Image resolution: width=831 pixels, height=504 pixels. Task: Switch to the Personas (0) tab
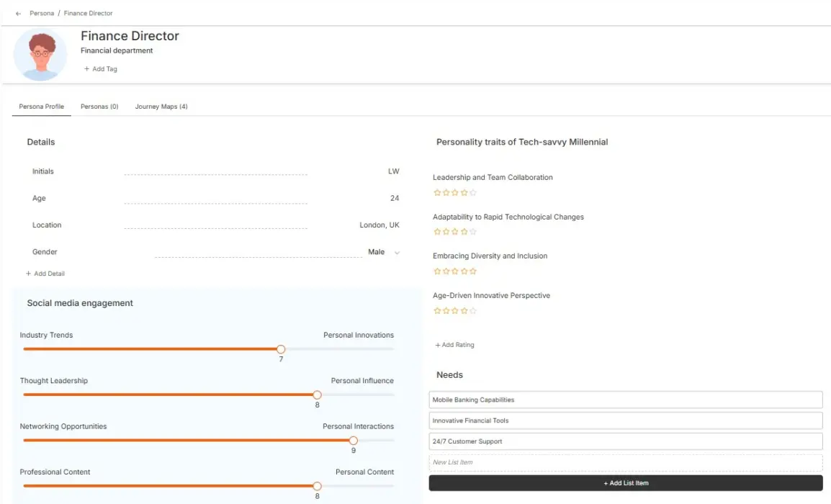point(99,106)
